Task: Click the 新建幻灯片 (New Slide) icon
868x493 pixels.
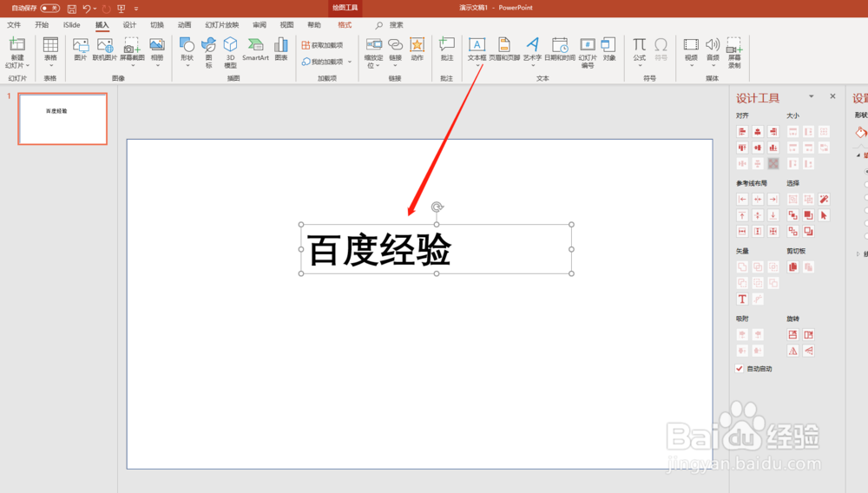Action: pos(17,45)
